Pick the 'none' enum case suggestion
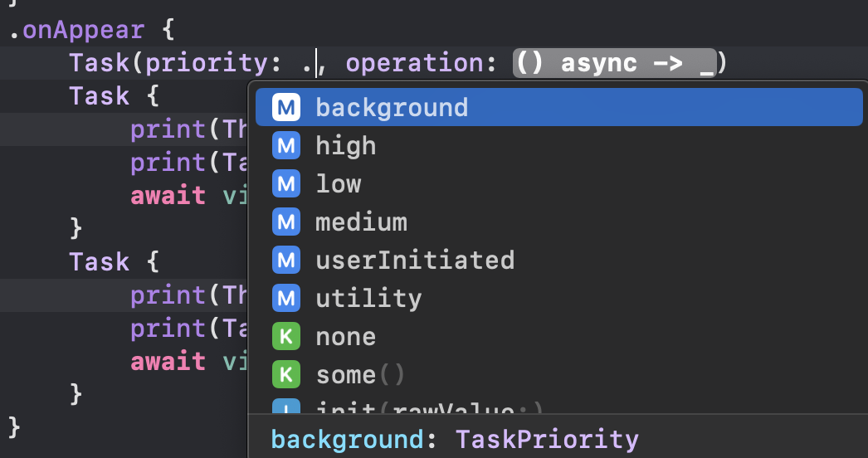 559,337
